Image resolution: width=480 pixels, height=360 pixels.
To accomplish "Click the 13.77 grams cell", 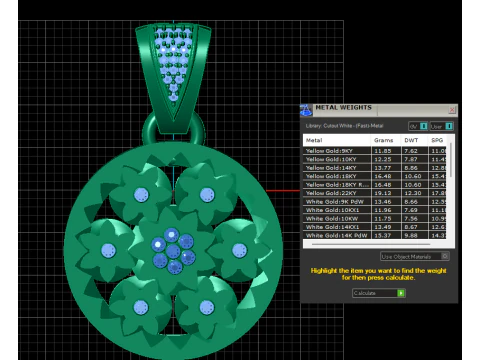I will click(x=386, y=168).
